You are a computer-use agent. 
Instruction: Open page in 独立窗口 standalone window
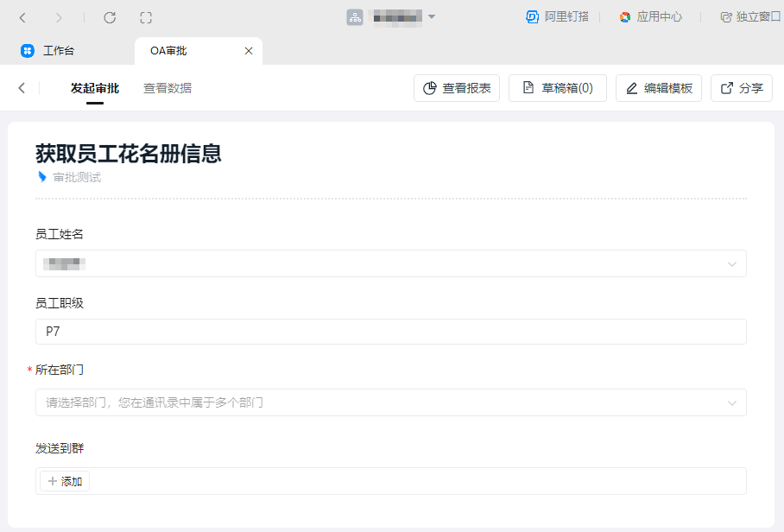click(748, 16)
